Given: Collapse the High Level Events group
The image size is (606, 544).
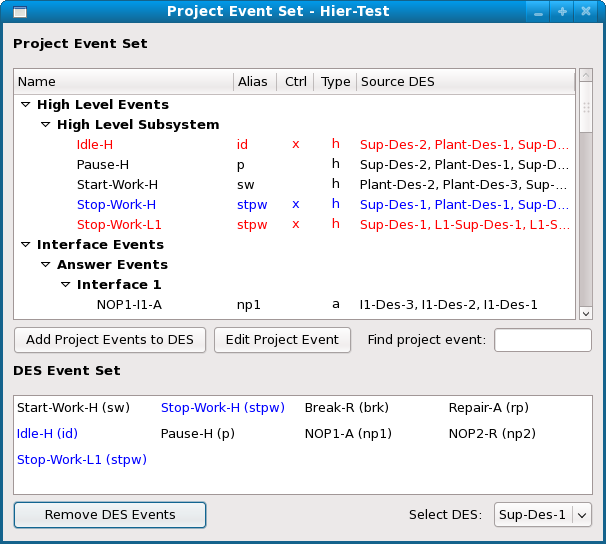Looking at the screenshot, I should (24, 105).
